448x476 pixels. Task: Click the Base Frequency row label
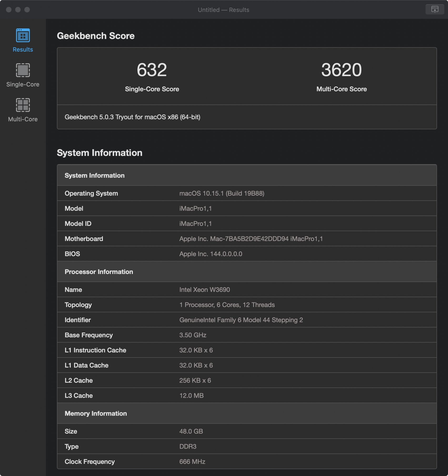pyautogui.click(x=89, y=335)
